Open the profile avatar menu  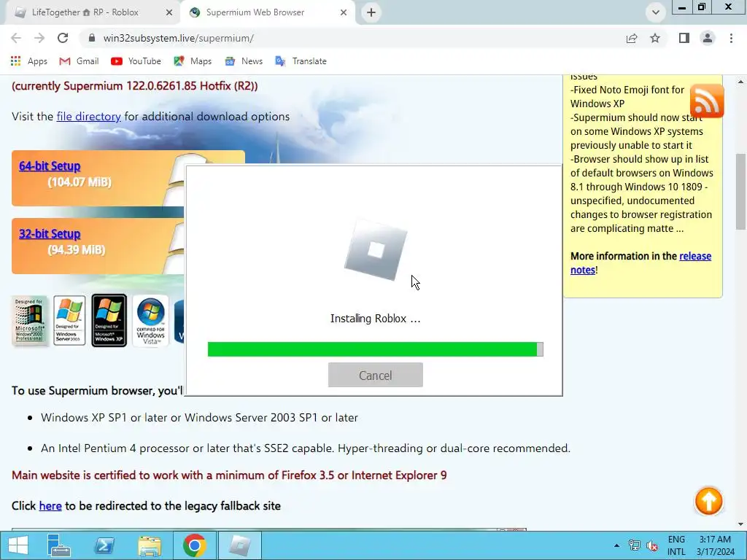(x=708, y=38)
